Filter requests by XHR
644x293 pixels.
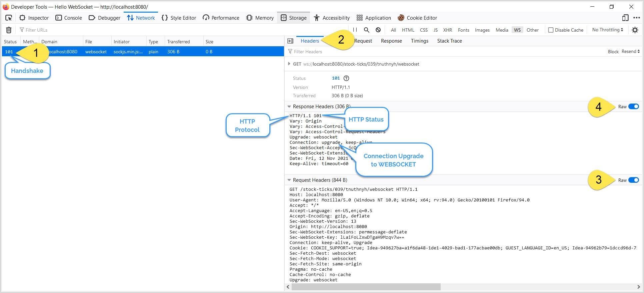[x=447, y=30]
